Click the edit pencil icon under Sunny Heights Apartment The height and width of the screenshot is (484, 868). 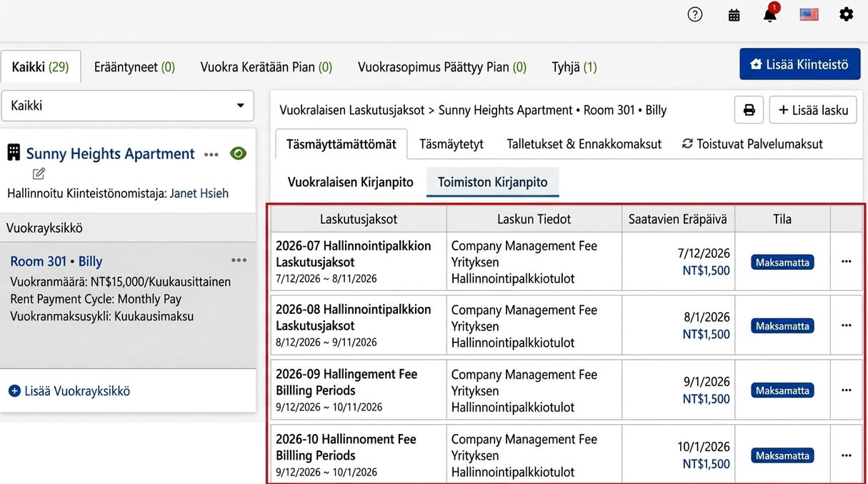click(39, 173)
